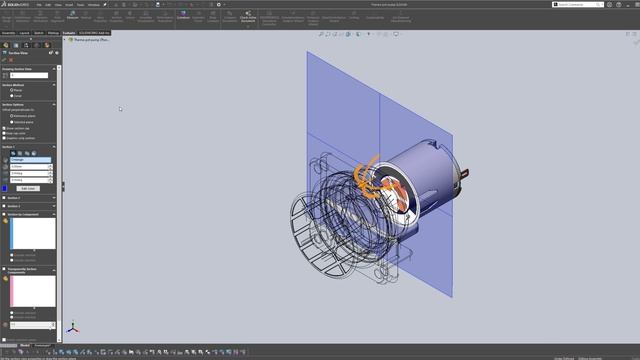
Task: Open the Insert menu
Action: click(69, 5)
